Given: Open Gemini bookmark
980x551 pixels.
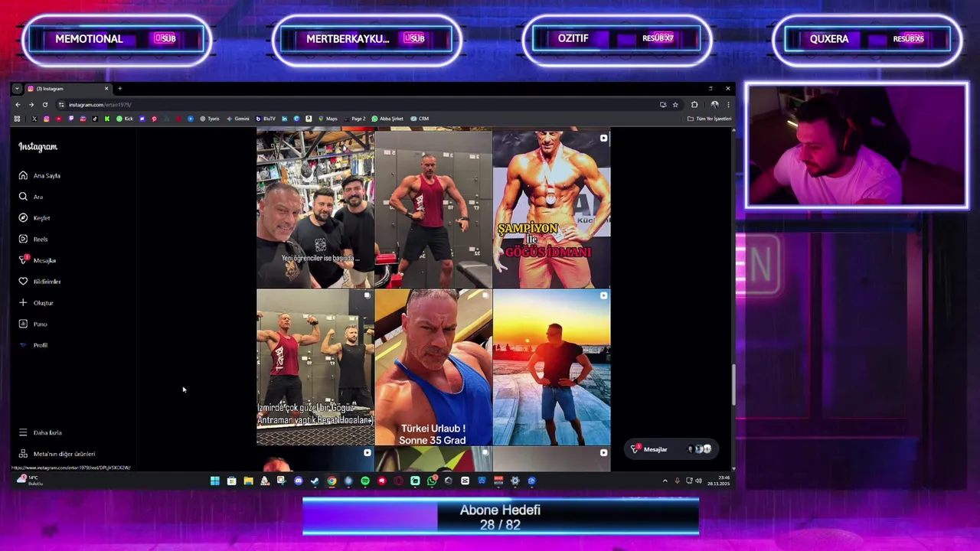Looking at the screenshot, I should [x=238, y=119].
